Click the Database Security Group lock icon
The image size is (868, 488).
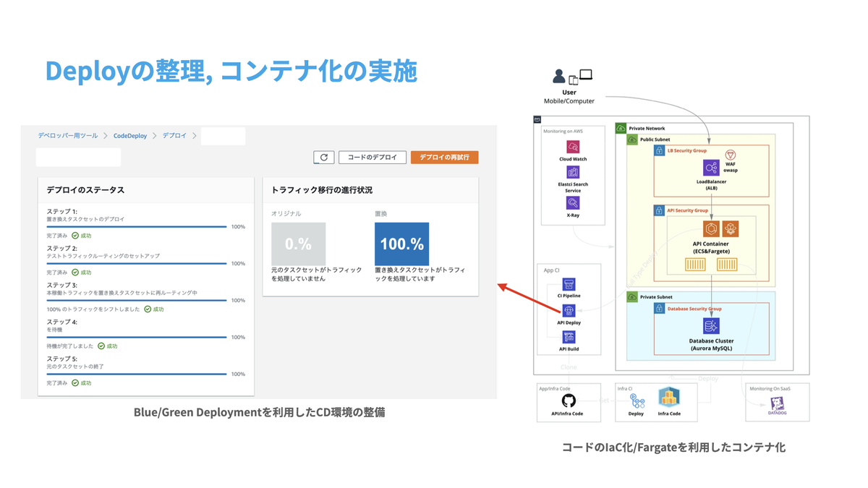click(659, 308)
